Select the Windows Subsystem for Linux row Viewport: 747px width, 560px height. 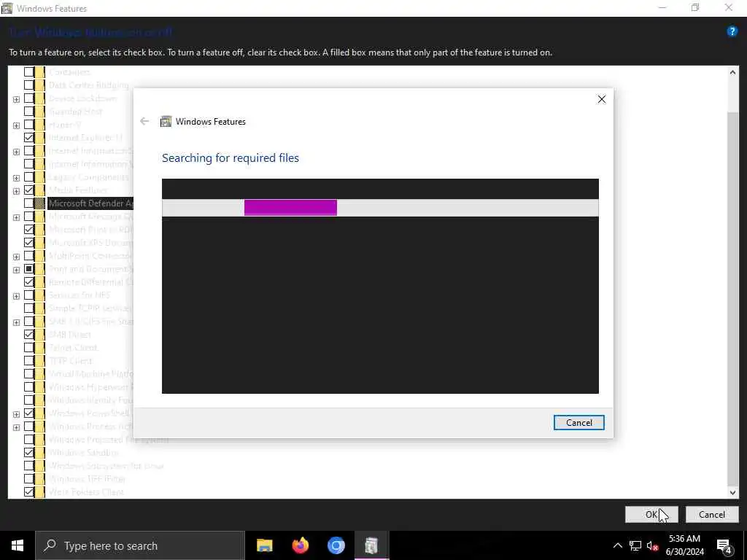point(106,466)
